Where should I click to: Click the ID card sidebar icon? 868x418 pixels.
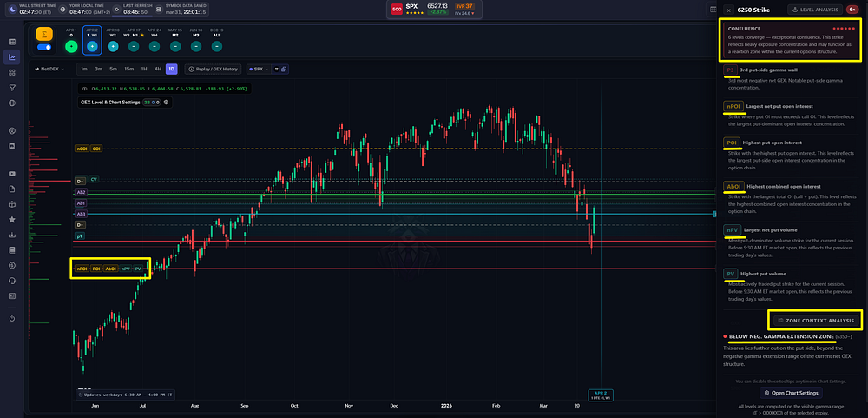(11, 296)
